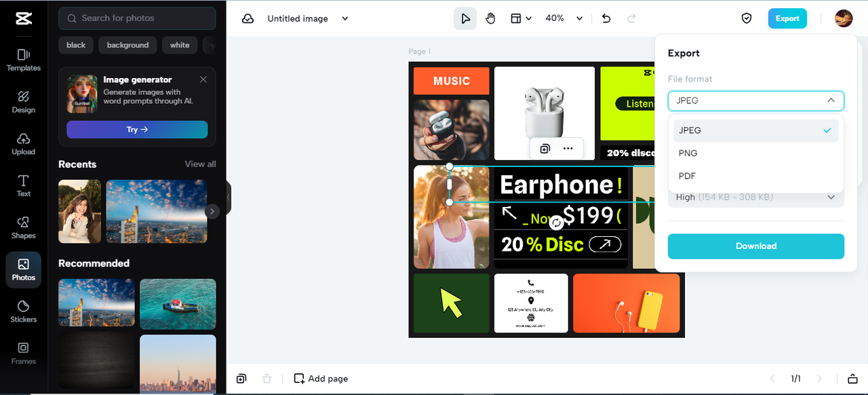Click Add page button
The width and height of the screenshot is (868, 395).
pyautogui.click(x=321, y=379)
